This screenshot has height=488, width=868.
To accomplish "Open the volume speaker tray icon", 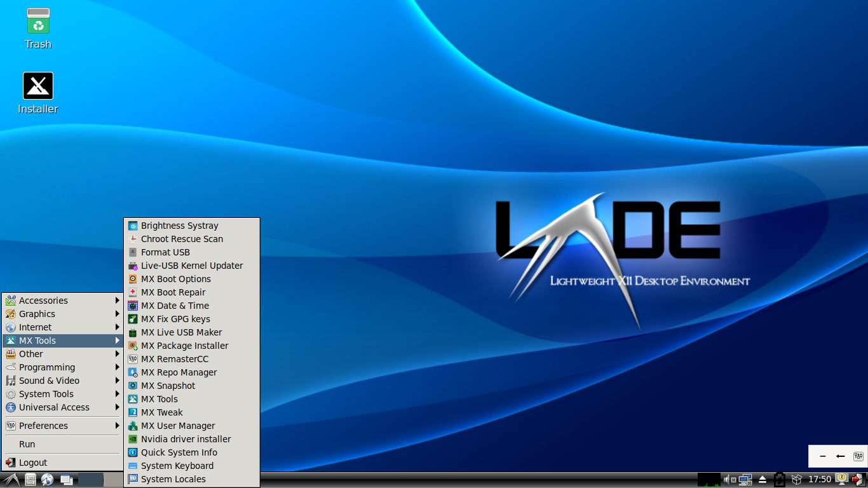I will (x=729, y=479).
